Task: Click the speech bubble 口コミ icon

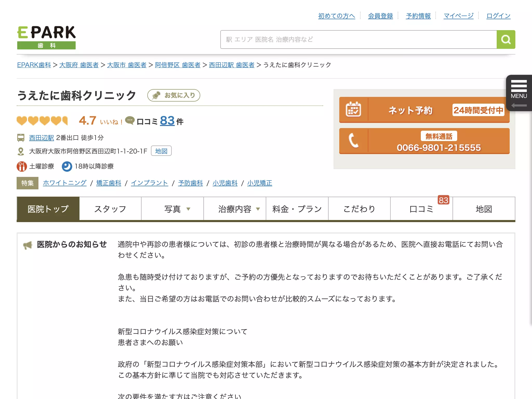Action: pyautogui.click(x=130, y=121)
